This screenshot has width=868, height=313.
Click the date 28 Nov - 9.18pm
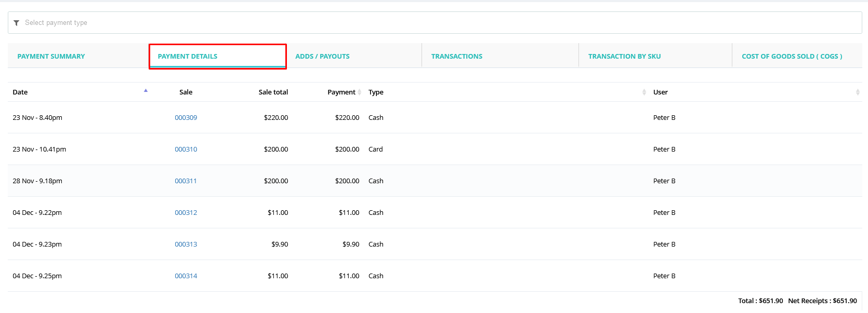point(37,181)
